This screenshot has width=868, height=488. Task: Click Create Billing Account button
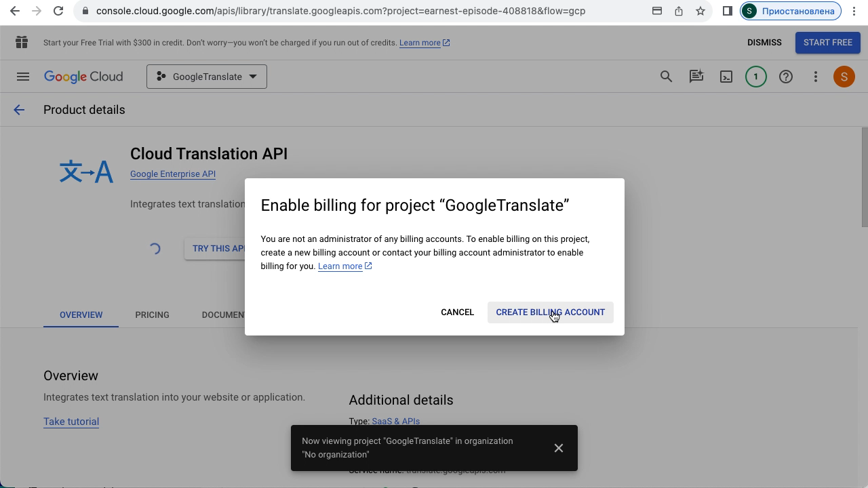pyautogui.click(x=550, y=312)
